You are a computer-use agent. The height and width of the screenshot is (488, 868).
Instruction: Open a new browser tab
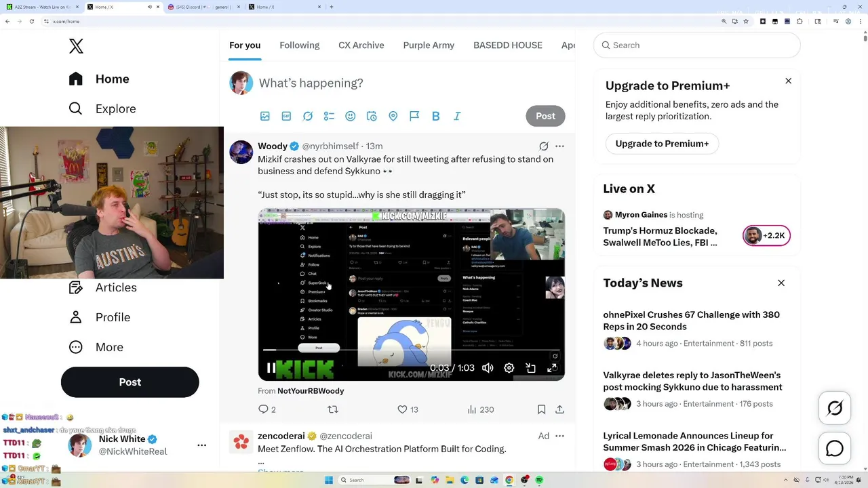332,7
